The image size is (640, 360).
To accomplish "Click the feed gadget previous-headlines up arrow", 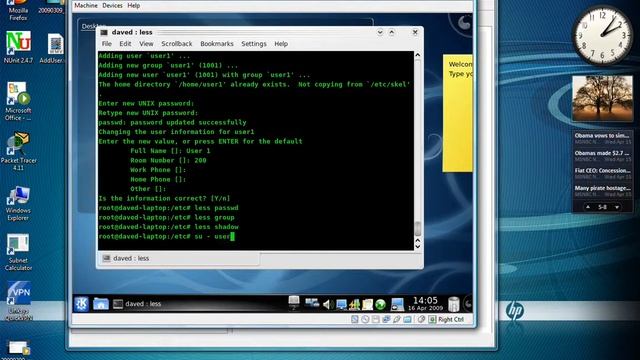I will point(588,207).
